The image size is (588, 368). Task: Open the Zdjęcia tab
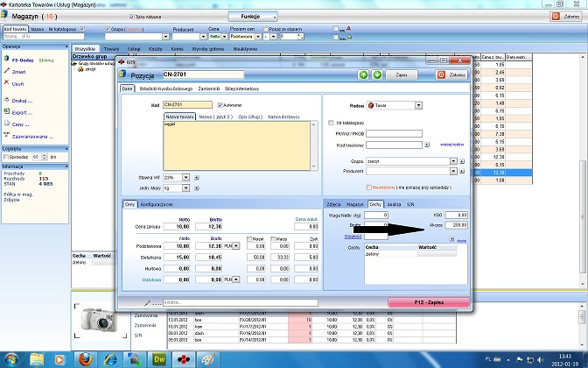[333, 205]
